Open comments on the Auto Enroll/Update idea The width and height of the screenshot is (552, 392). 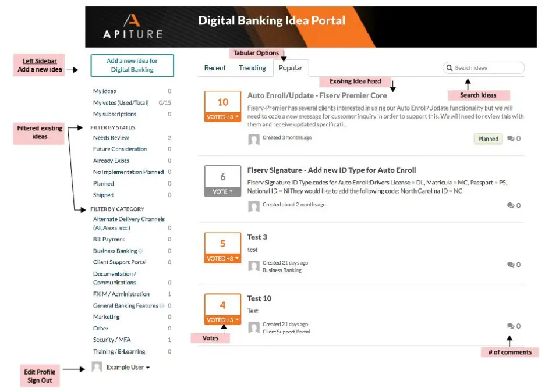coord(511,138)
